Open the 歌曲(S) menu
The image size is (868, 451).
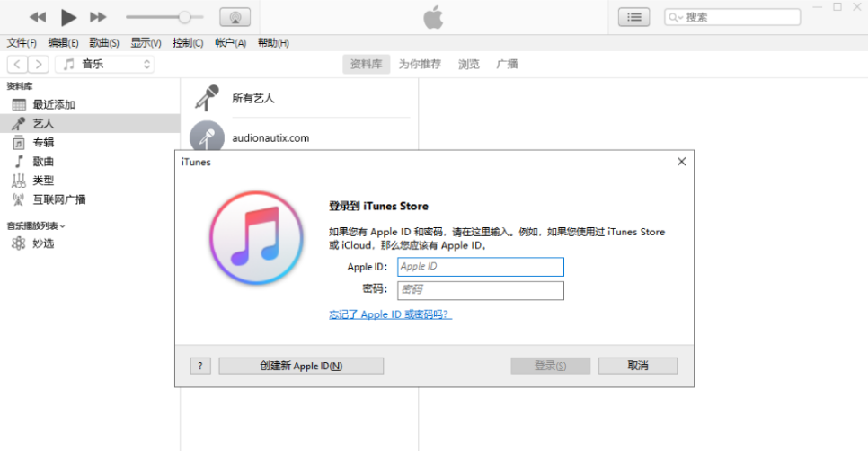click(x=104, y=42)
